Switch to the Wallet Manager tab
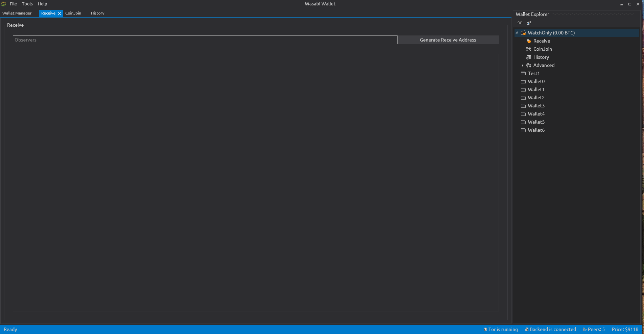This screenshot has width=644, height=334. [x=17, y=13]
